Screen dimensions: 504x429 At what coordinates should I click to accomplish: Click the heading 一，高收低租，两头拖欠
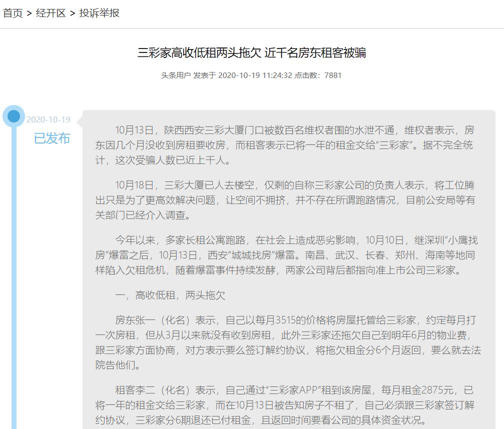[x=170, y=295]
